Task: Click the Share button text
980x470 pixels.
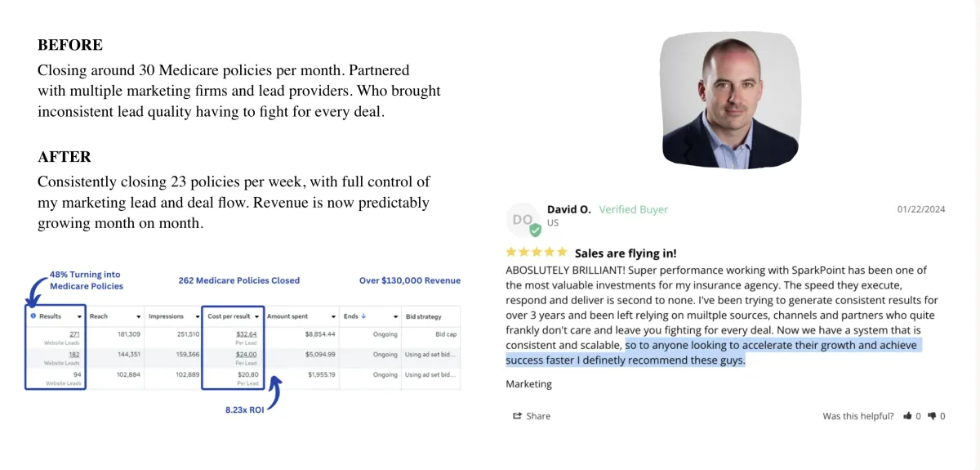Action: 538,416
